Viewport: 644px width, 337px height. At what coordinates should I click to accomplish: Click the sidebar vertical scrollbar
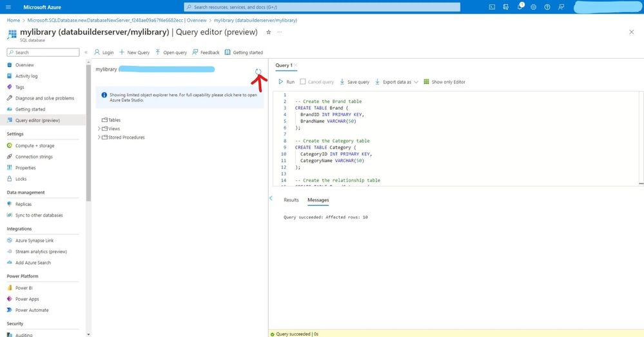coord(88,133)
